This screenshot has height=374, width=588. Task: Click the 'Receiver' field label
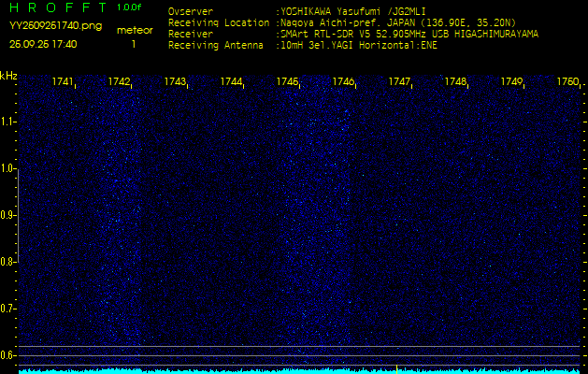191,35
